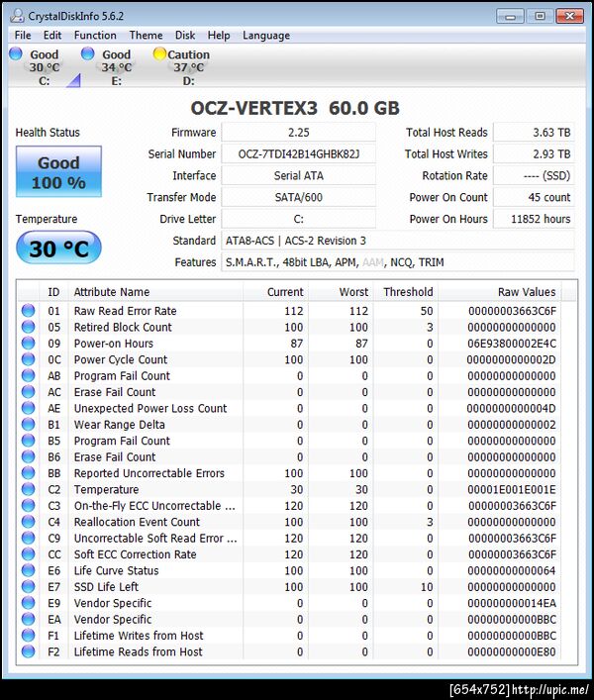
Task: Click the Current column header
Action: (276, 292)
